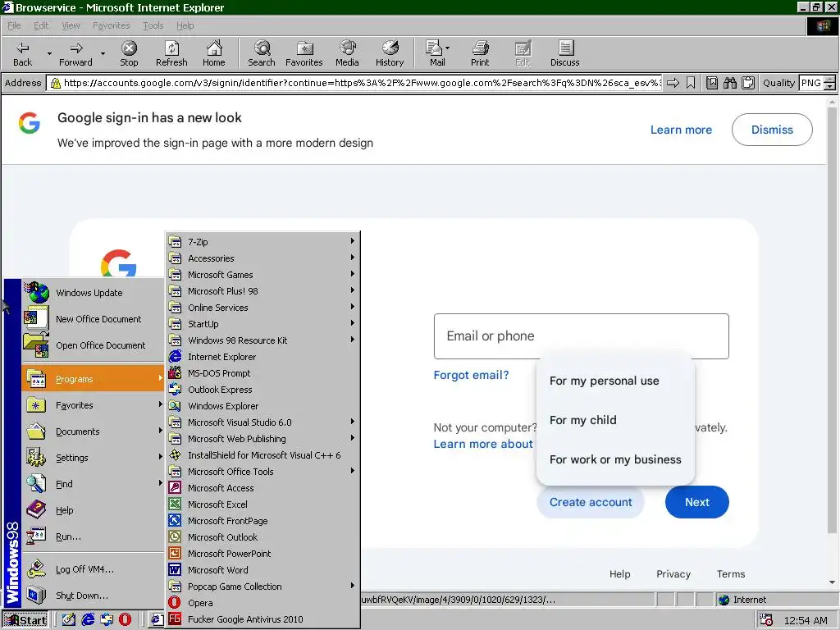Open Outlook Express from Programs menu

pos(262,390)
